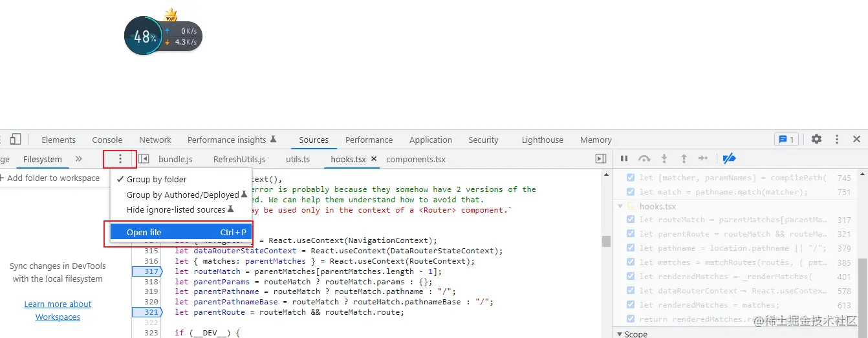
Task: Pause script execution button
Action: pyautogui.click(x=624, y=158)
